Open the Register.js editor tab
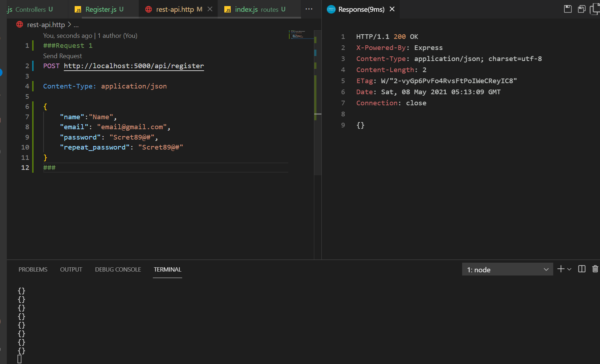This screenshot has height=364, width=600. [x=104, y=9]
